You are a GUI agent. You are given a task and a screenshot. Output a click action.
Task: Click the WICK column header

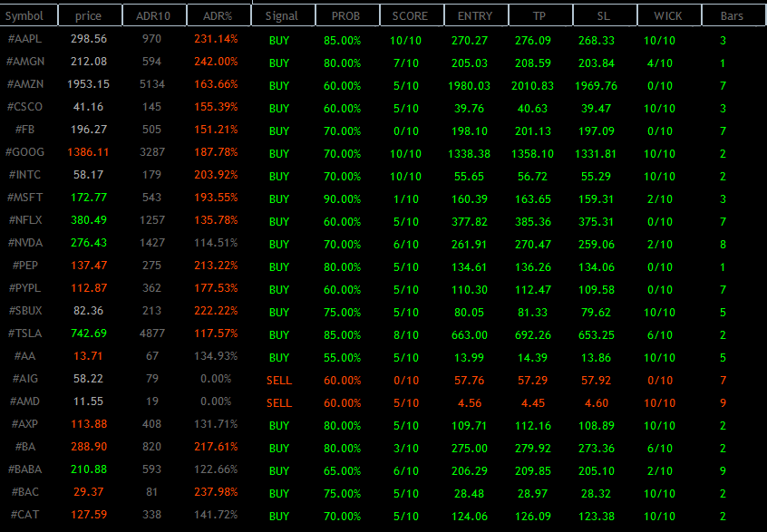pyautogui.click(x=669, y=15)
